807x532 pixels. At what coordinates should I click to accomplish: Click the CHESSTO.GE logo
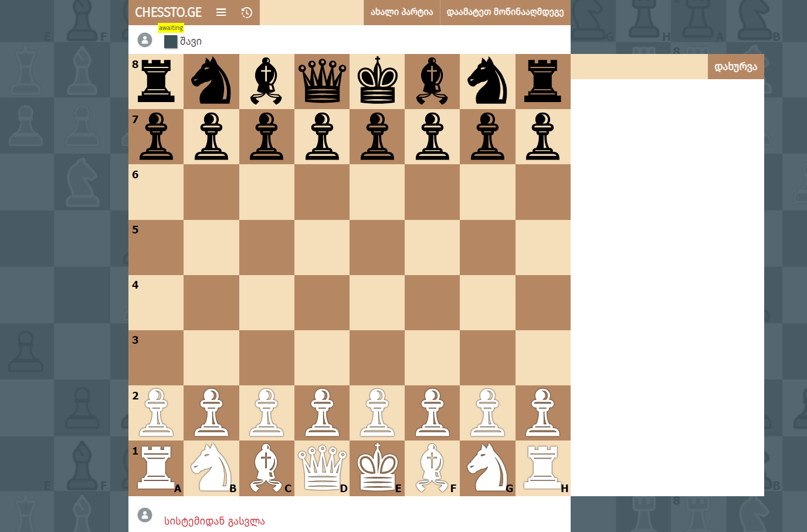[168, 12]
